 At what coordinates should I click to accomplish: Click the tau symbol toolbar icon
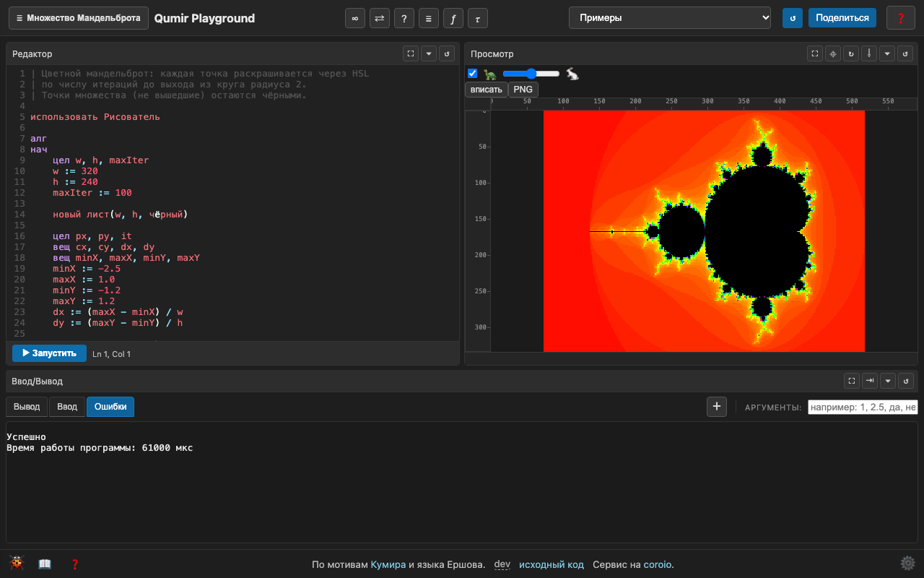478,18
